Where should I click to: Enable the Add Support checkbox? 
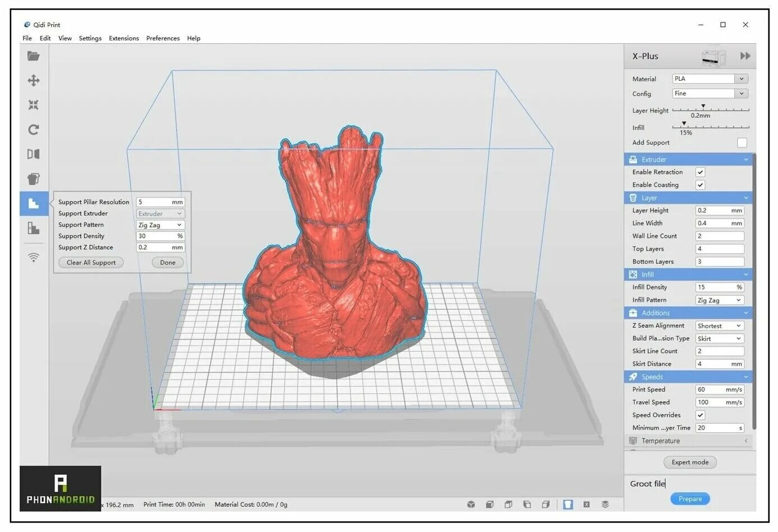coord(742,143)
